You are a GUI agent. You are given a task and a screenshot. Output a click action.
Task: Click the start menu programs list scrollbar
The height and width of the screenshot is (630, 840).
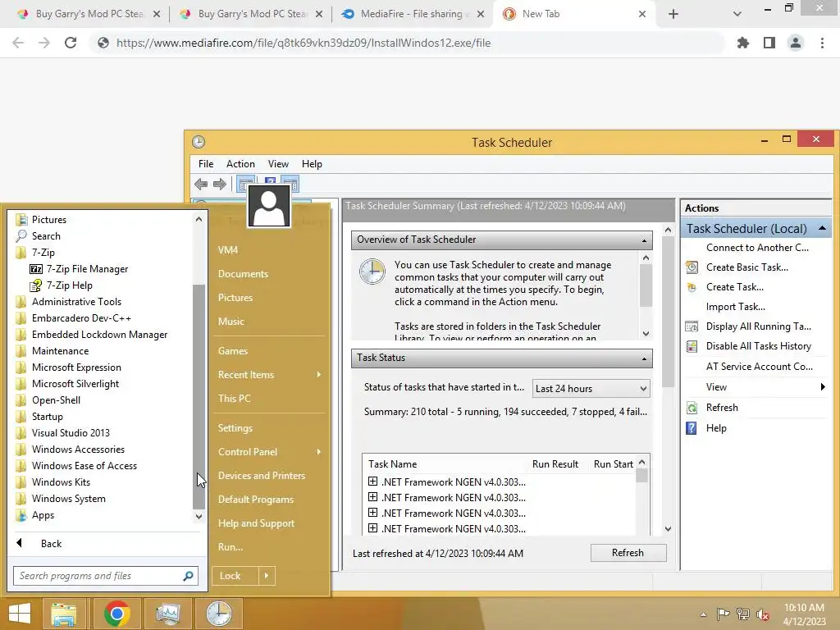[x=199, y=396]
